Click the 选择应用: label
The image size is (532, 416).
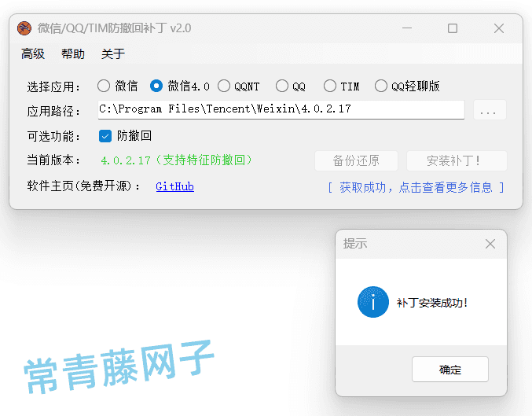[53, 87]
